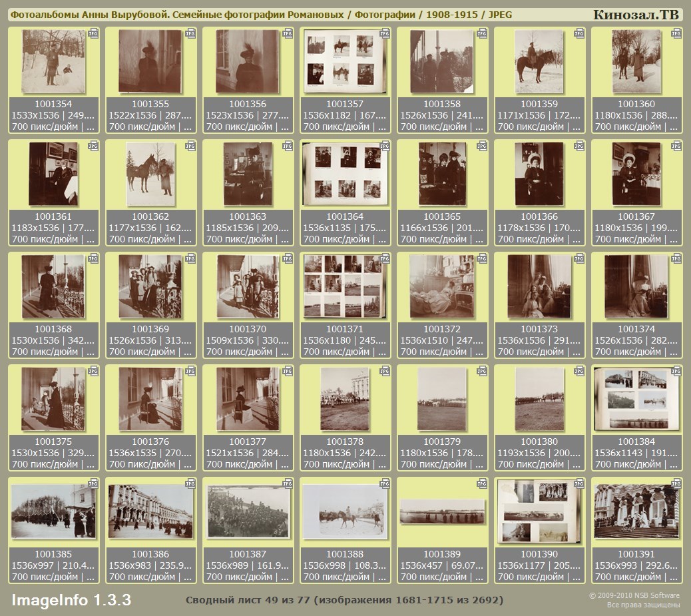Click the album path title at top

click(x=261, y=15)
